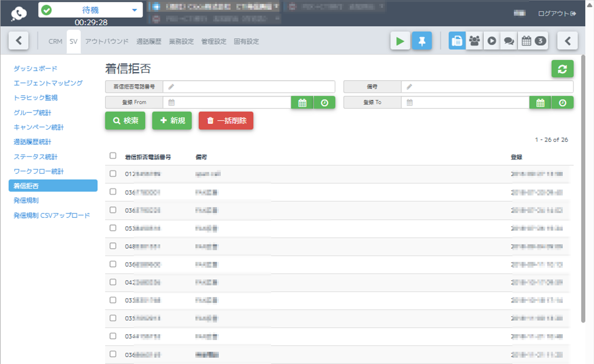Toggle the blue pin icon button
Screen dimensions: 594x364
point(422,41)
